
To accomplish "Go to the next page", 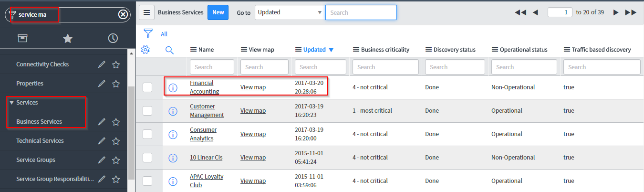I will coord(616,12).
